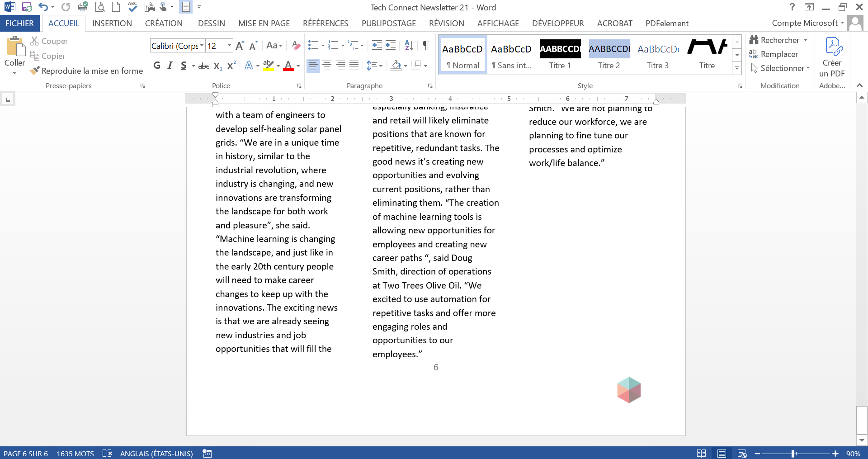Click the Coller paste icon
Image resolution: width=868 pixels, height=459 pixels.
coord(15,46)
